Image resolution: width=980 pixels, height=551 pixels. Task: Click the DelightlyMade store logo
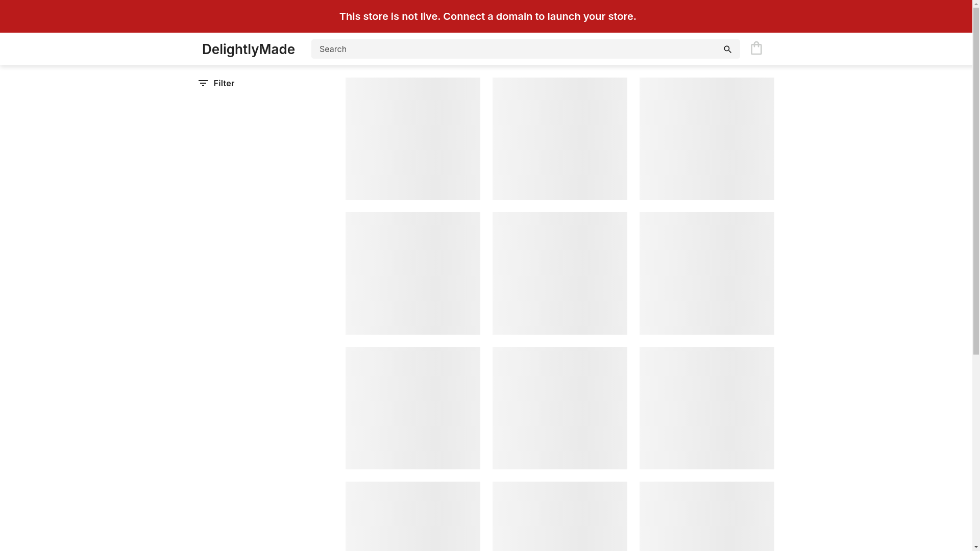tap(249, 49)
